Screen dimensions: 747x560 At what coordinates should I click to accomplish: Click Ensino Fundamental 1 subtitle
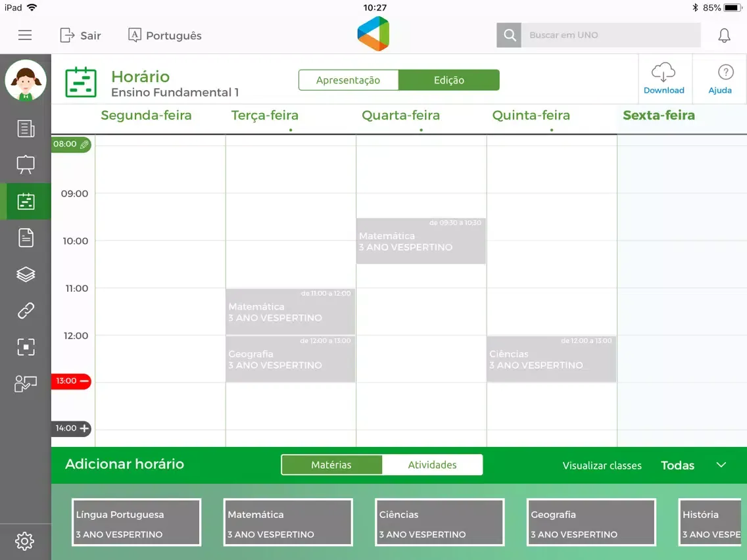pos(175,93)
